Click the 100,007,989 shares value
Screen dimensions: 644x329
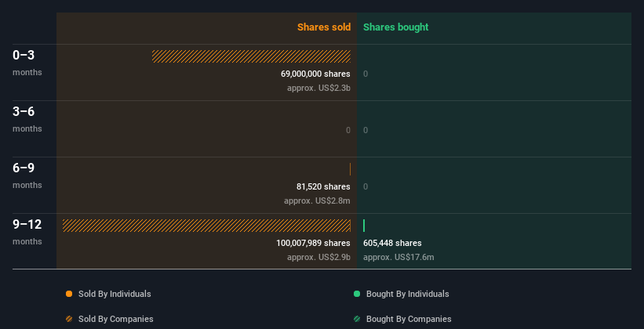pos(313,244)
